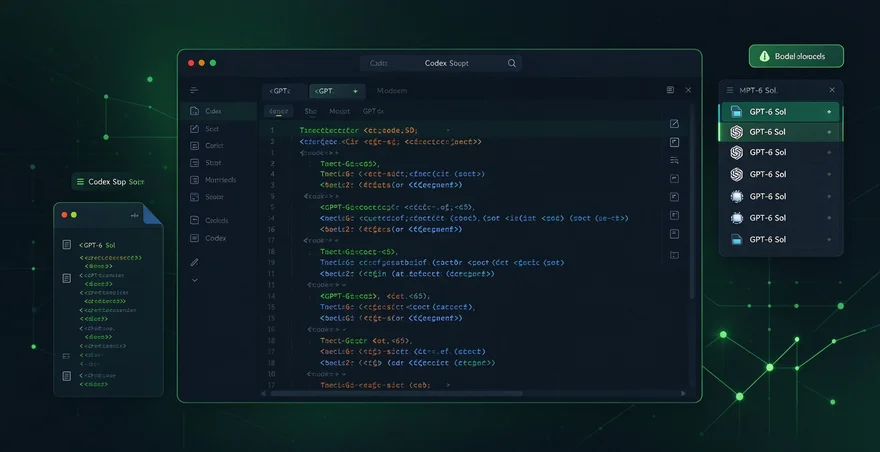The width and height of the screenshot is (880, 452).
Task: Click the diamond icon on the first GPT-6 Sol row
Action: click(x=829, y=112)
